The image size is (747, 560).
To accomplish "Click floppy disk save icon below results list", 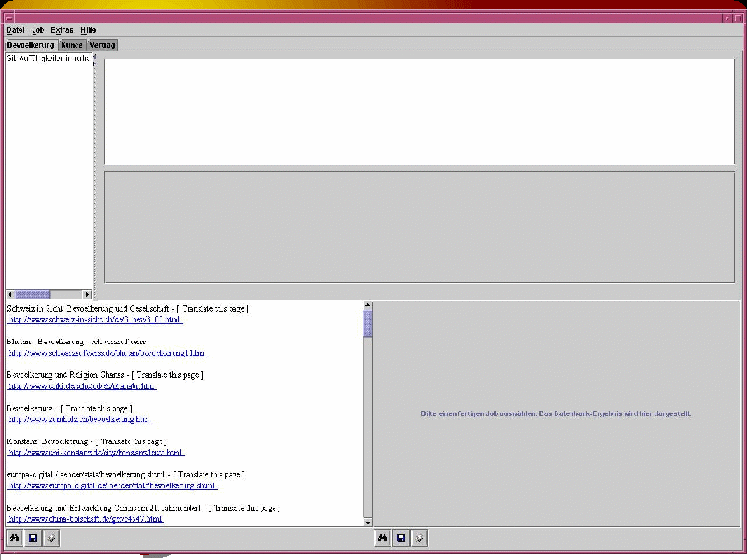I will (33, 538).
